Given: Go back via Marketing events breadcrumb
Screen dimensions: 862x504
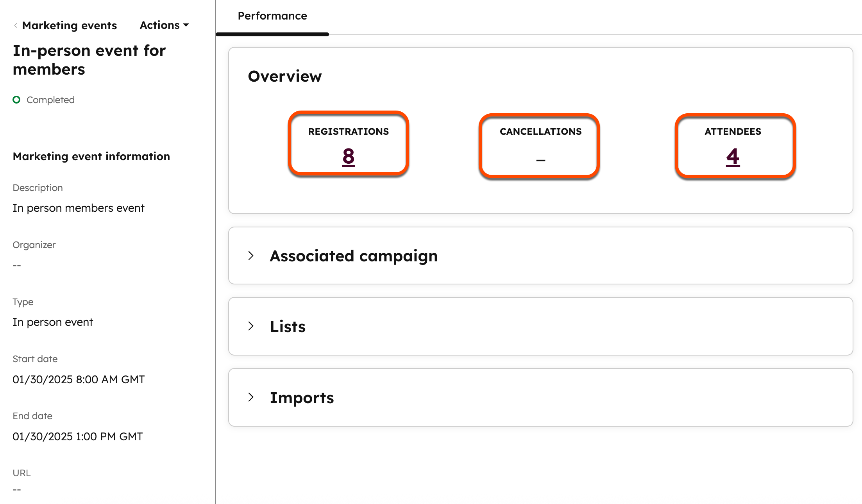Looking at the screenshot, I should [70, 25].
